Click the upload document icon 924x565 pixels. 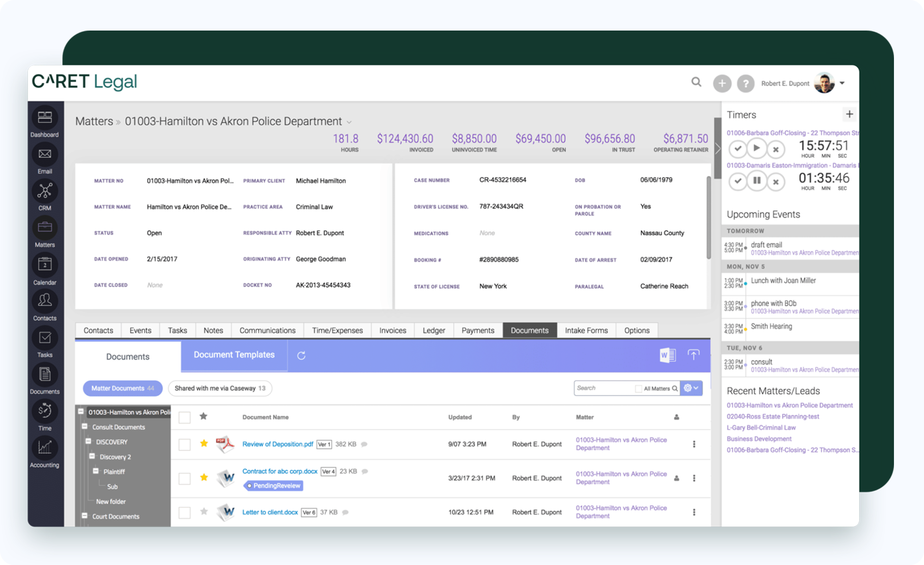(694, 355)
